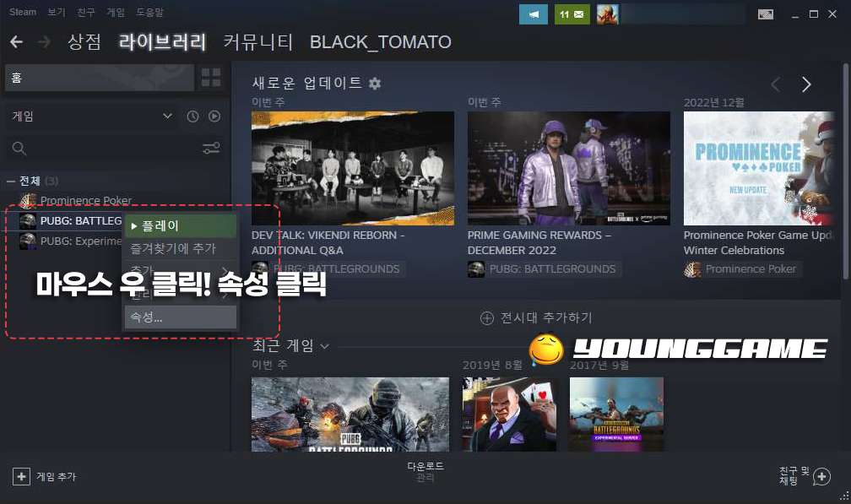
Task: Open Prominence Poker update thumbnail
Action: tap(759, 168)
